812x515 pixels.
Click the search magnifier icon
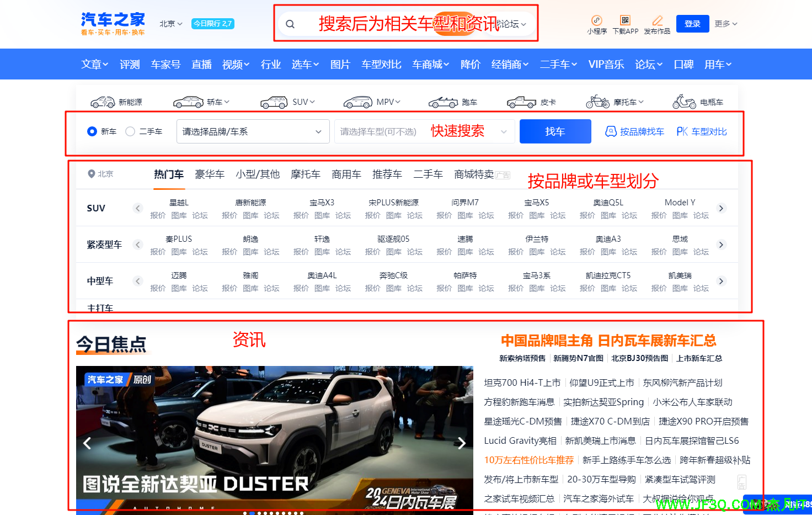click(290, 24)
